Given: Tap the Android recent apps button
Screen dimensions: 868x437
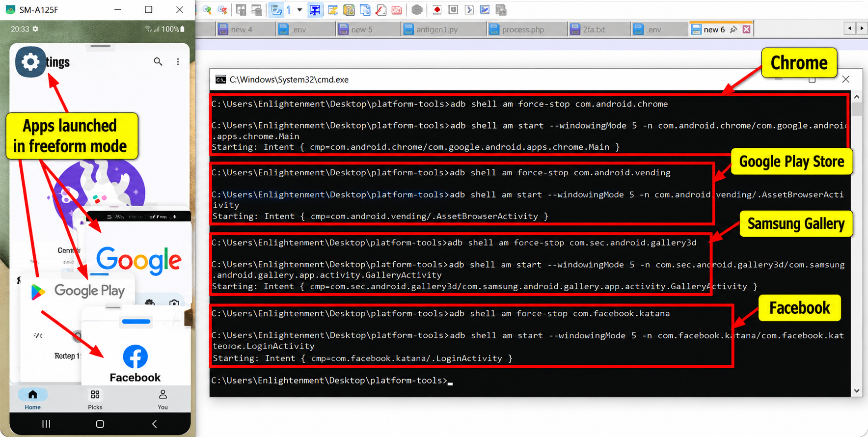Looking at the screenshot, I should (x=46, y=424).
